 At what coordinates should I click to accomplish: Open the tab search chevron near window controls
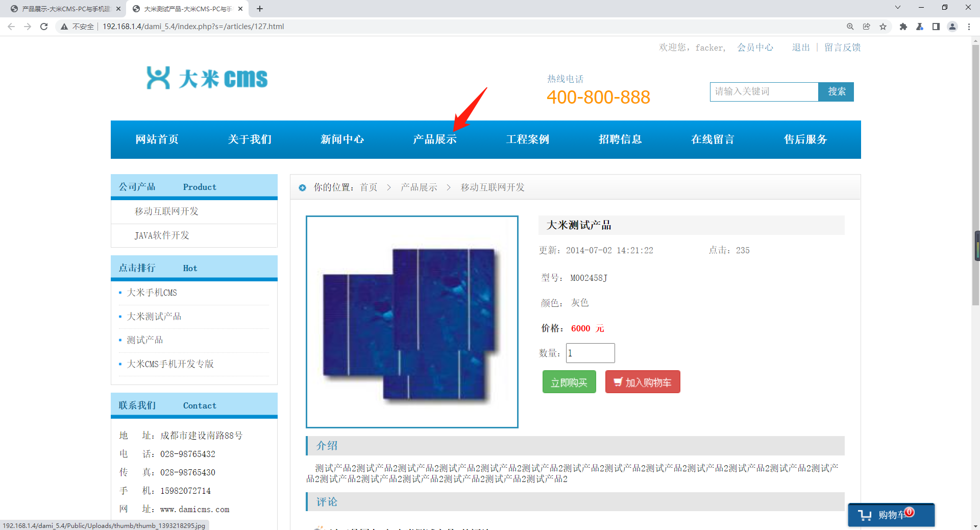click(897, 8)
